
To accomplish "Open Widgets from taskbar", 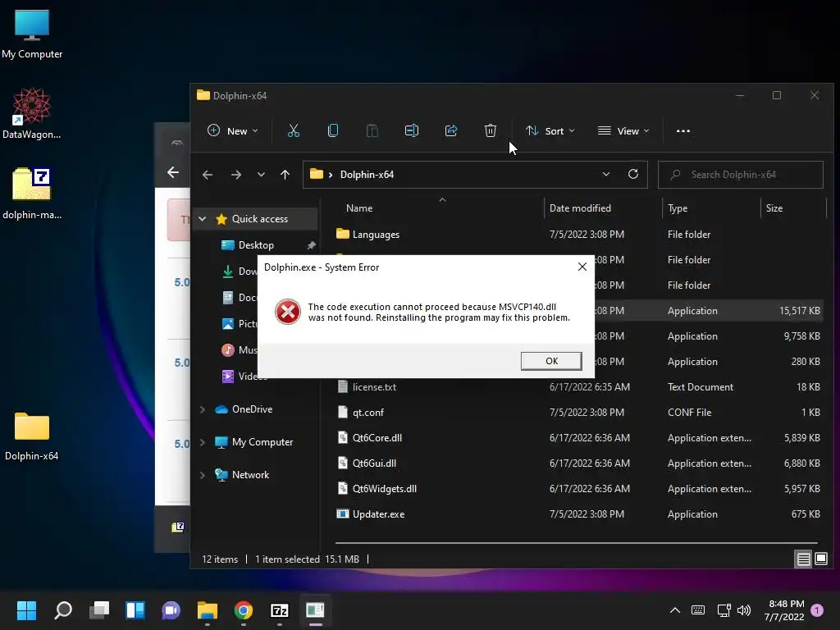I will click(x=135, y=610).
